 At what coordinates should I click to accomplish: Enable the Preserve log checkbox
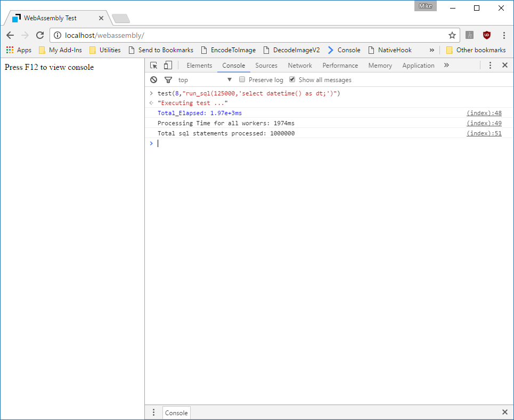point(242,79)
